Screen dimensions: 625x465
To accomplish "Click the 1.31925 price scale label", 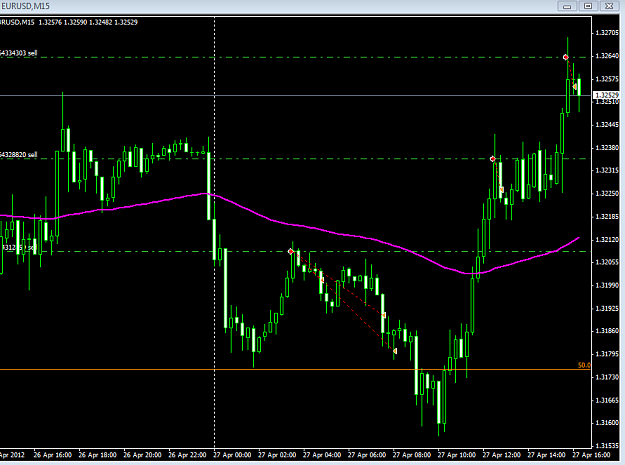I will (607, 308).
